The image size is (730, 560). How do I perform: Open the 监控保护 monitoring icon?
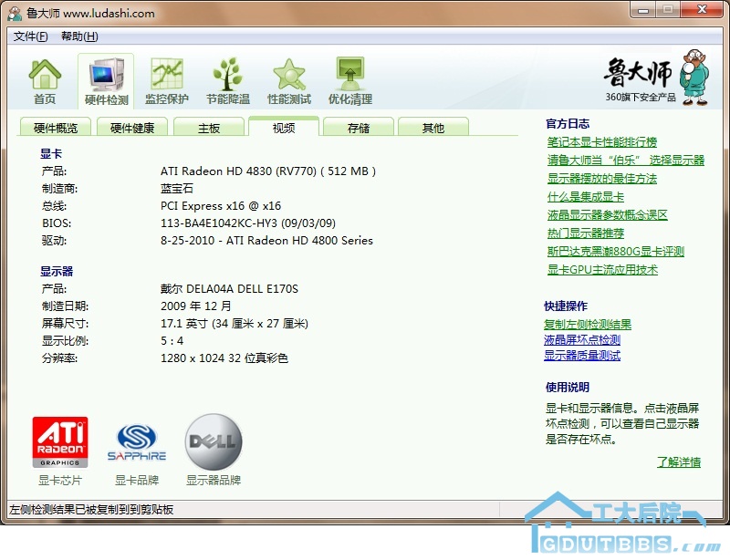166,81
